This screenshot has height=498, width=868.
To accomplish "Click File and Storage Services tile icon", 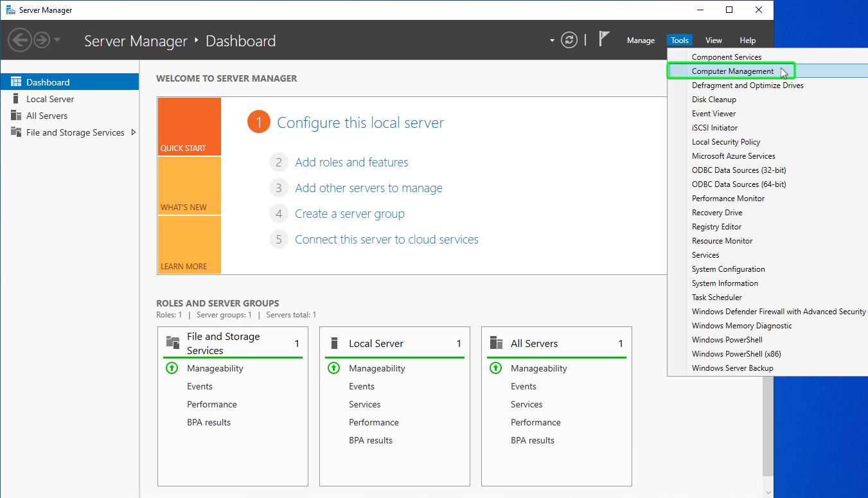I will click(x=172, y=342).
